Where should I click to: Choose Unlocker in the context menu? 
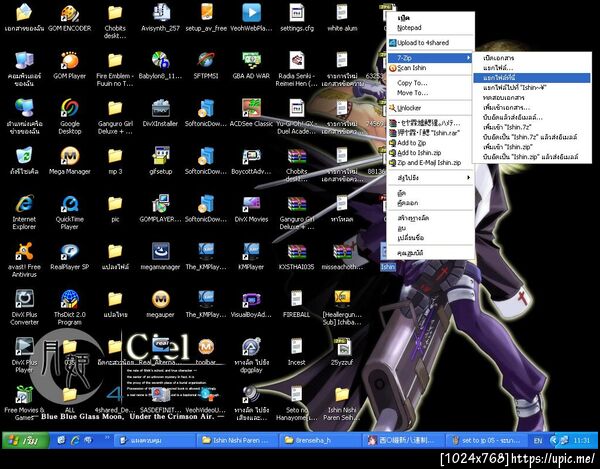pyautogui.click(x=430, y=108)
